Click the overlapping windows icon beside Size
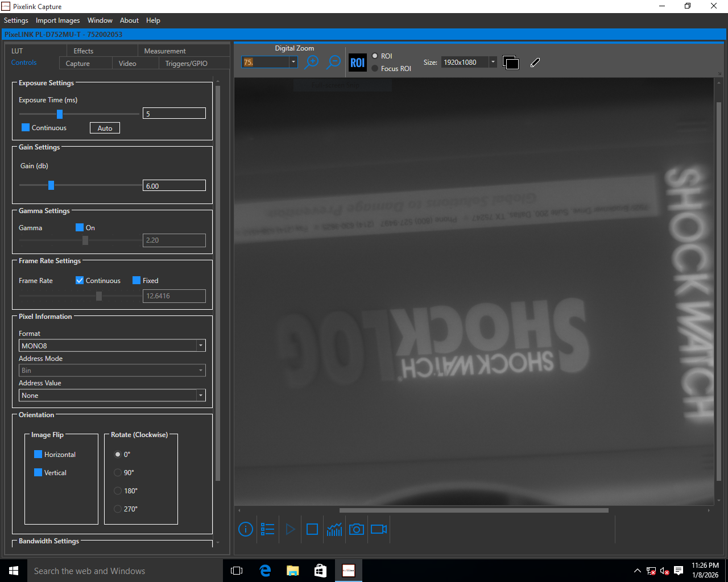This screenshot has width=728, height=582. pos(511,63)
